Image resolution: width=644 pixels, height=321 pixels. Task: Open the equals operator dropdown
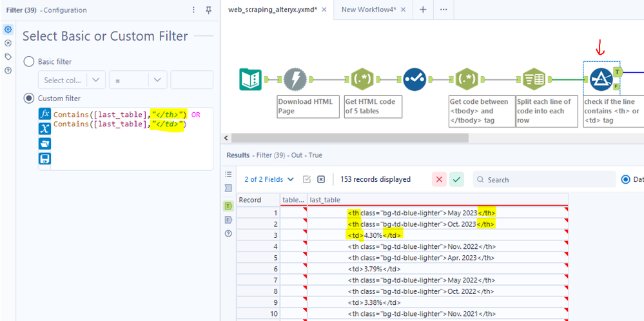137,80
